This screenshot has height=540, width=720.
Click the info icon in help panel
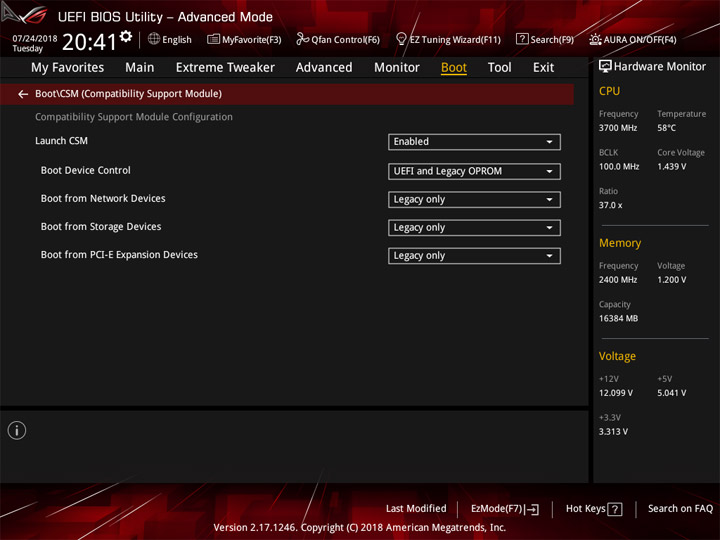(17, 430)
